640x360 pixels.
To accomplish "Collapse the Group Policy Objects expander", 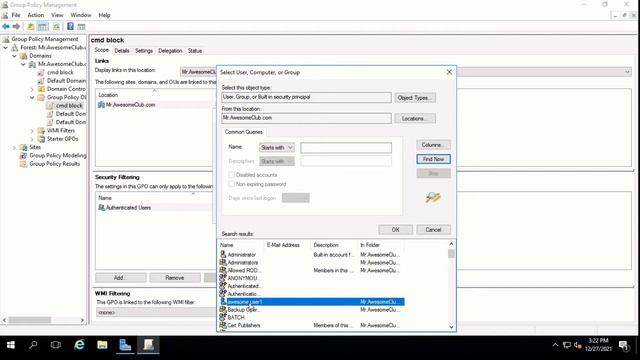I will click(x=32, y=98).
